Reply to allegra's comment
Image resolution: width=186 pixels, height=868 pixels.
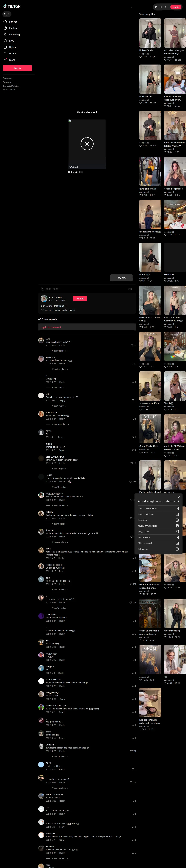(x=61, y=450)
